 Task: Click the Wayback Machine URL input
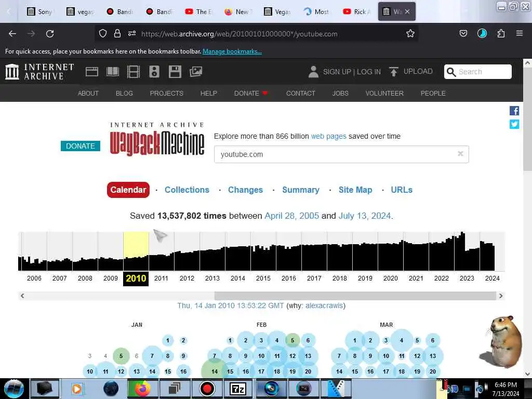341,154
